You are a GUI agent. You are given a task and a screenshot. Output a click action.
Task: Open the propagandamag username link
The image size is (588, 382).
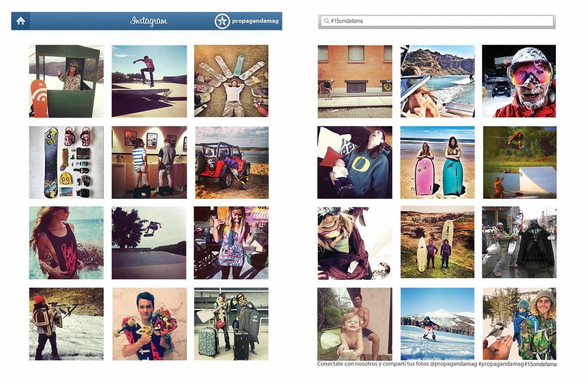tap(255, 21)
